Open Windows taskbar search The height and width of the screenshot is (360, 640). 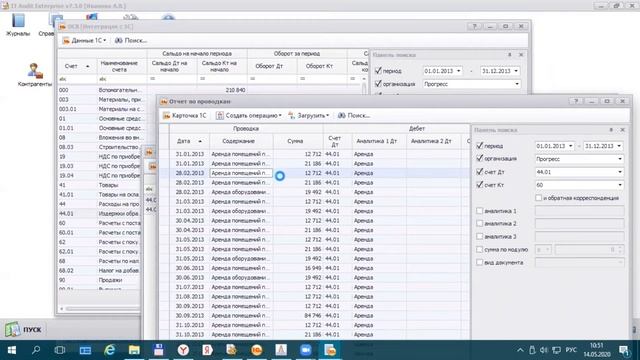click(36, 350)
